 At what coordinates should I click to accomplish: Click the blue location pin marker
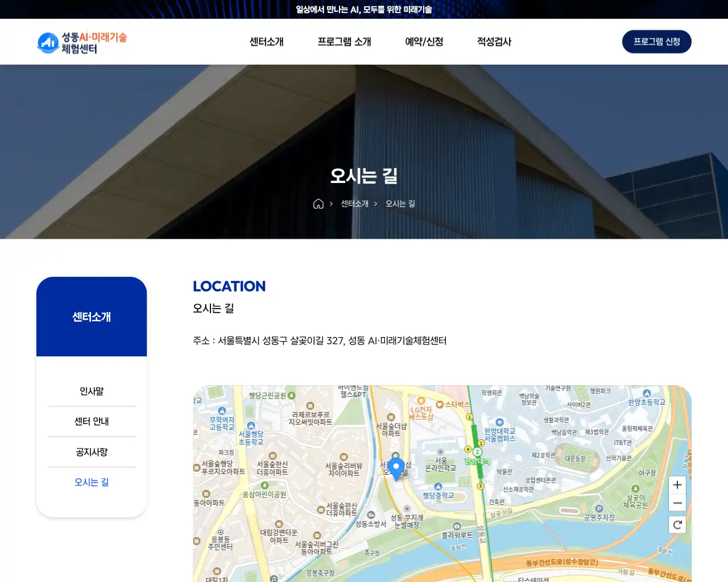click(x=396, y=469)
